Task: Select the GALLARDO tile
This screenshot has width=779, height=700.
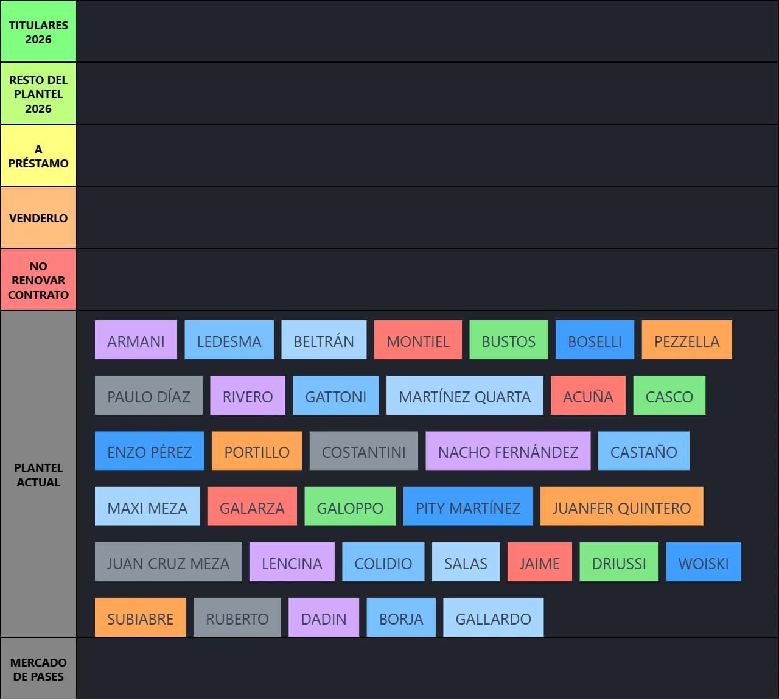Action: coord(493,618)
